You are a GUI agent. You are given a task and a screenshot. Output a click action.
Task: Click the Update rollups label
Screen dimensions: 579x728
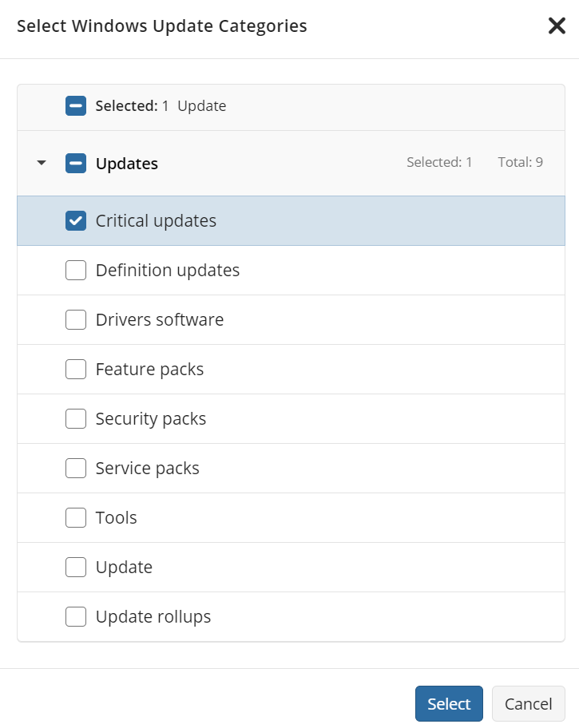(x=153, y=617)
